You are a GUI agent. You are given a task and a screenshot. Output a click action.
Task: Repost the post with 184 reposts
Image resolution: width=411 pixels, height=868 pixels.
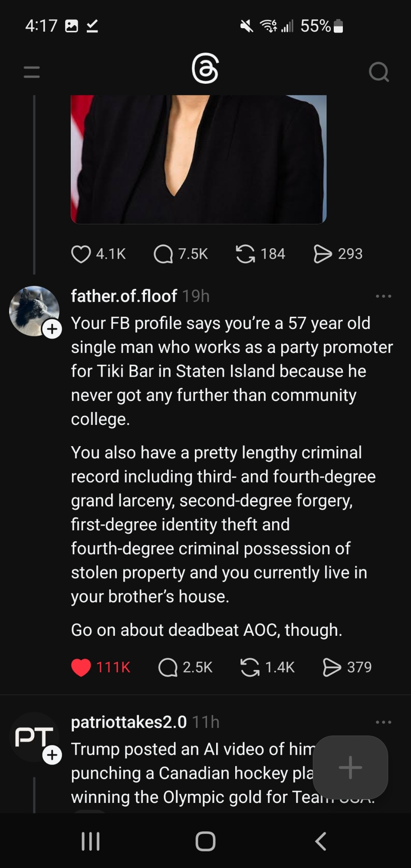tap(245, 254)
